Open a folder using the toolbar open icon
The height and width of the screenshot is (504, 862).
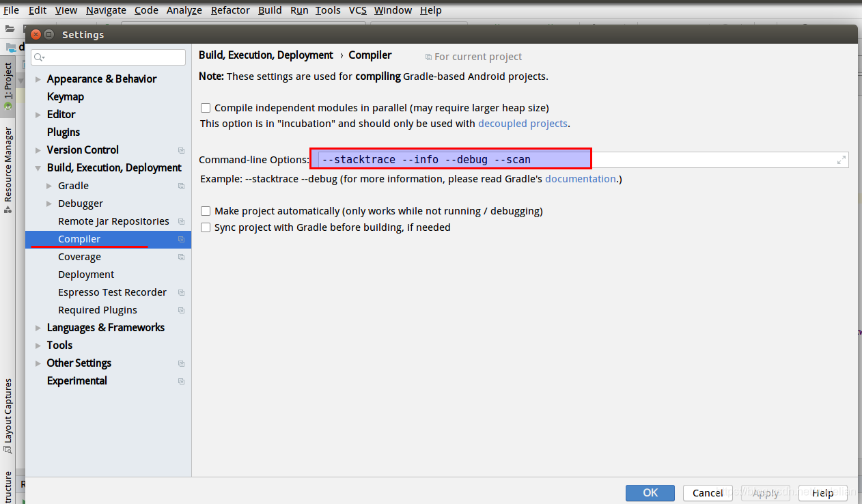10,29
